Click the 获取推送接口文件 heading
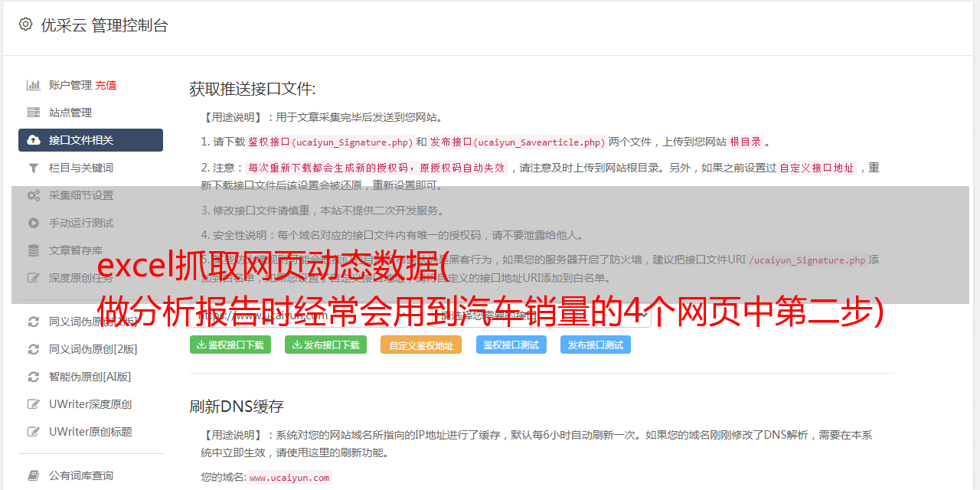Viewport: 980px width, 490px height. tap(253, 89)
